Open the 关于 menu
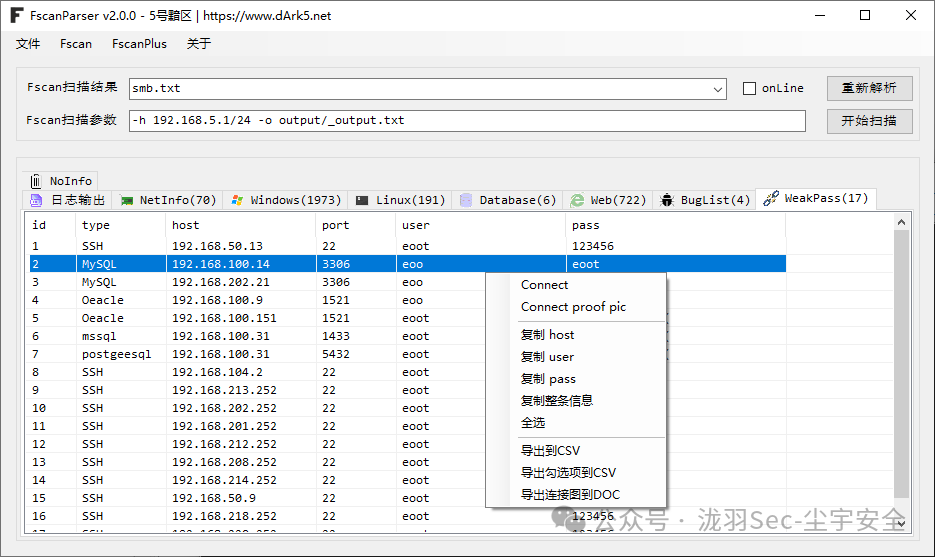 [199, 44]
